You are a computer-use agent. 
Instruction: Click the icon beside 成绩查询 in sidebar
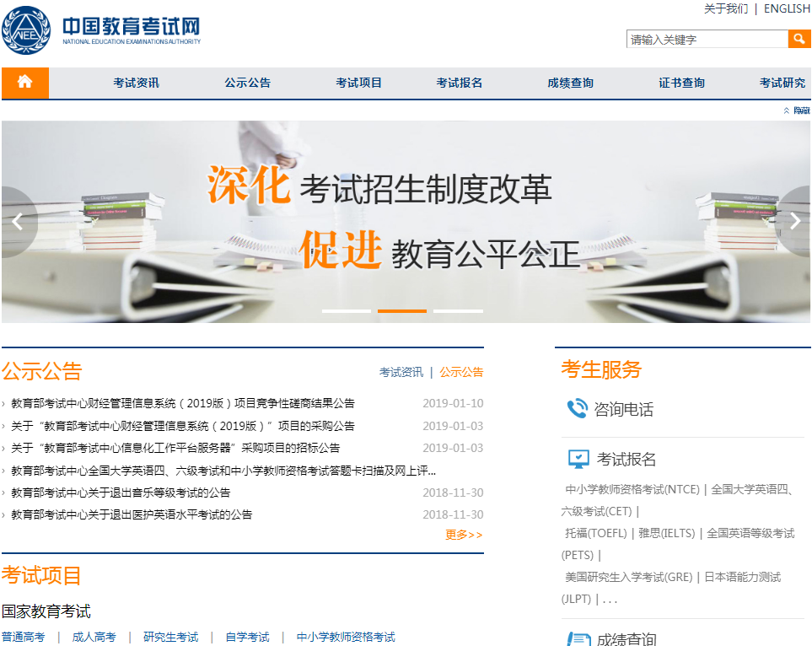(x=578, y=638)
